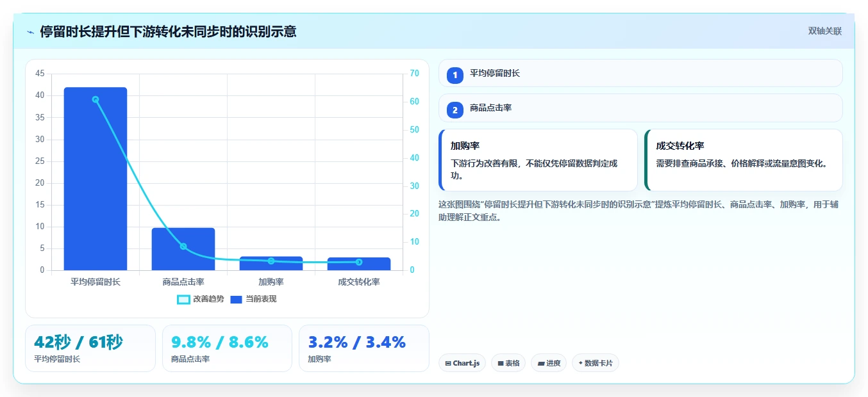Click the 改善趋势 legend color box
This screenshot has width=868, height=397.
point(183,300)
